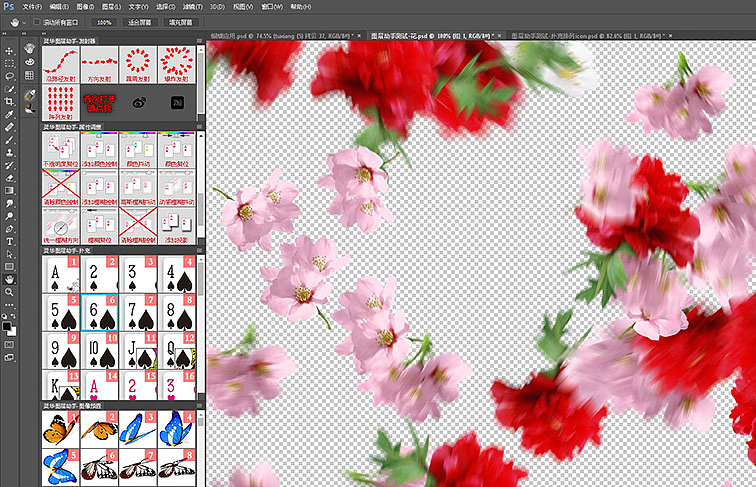This screenshot has height=487, width=756.
Task: Open the Edit (E) menu
Action: point(59,7)
